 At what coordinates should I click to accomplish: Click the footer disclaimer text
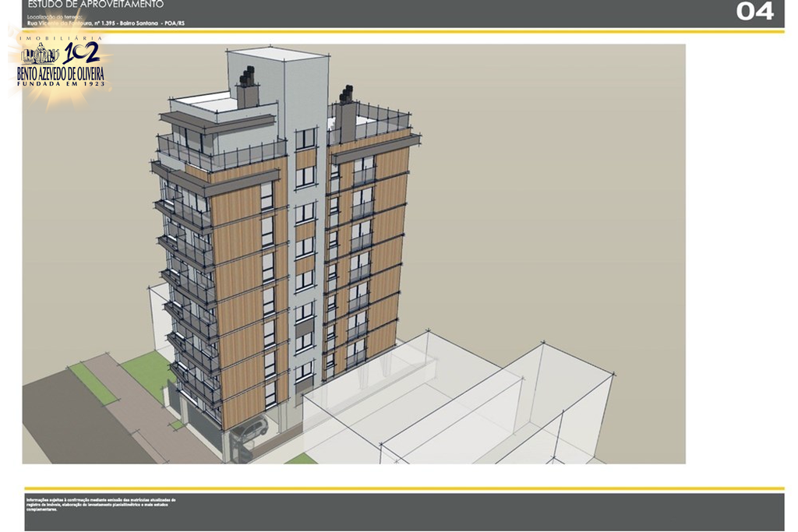(x=101, y=504)
